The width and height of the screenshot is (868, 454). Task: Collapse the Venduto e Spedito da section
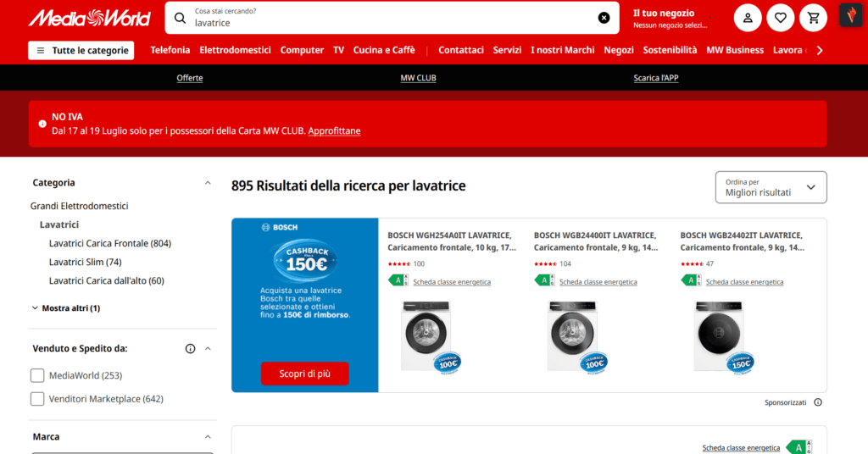[x=208, y=348]
